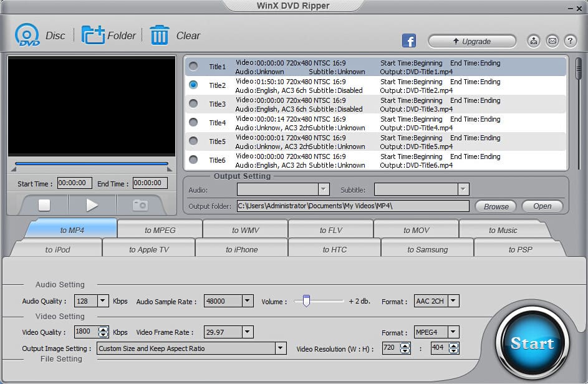Viewport: 588px width, 384px height.
Task: Switch to the to Samsung tab
Action: (428, 249)
